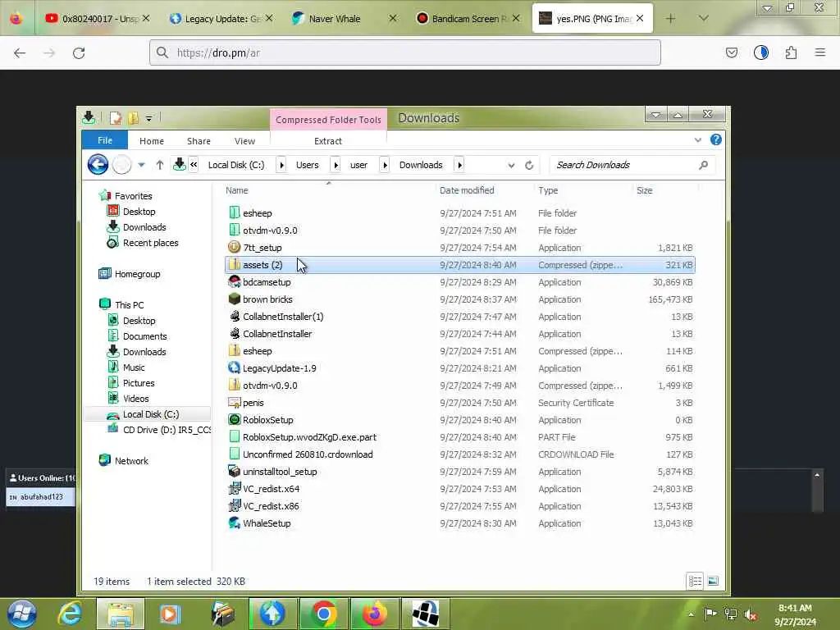The image size is (840, 630).
Task: Sort files by Type column header
Action: 548,190
